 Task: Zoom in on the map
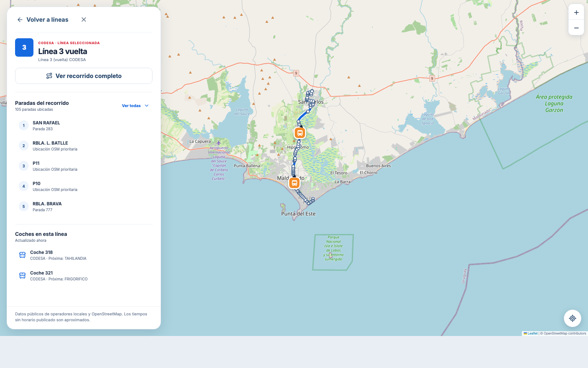point(576,13)
